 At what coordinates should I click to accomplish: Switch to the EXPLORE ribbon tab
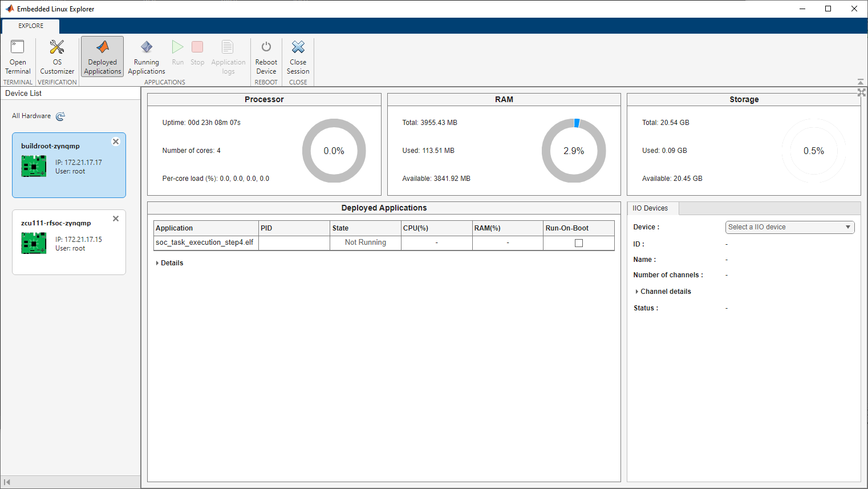click(x=31, y=26)
